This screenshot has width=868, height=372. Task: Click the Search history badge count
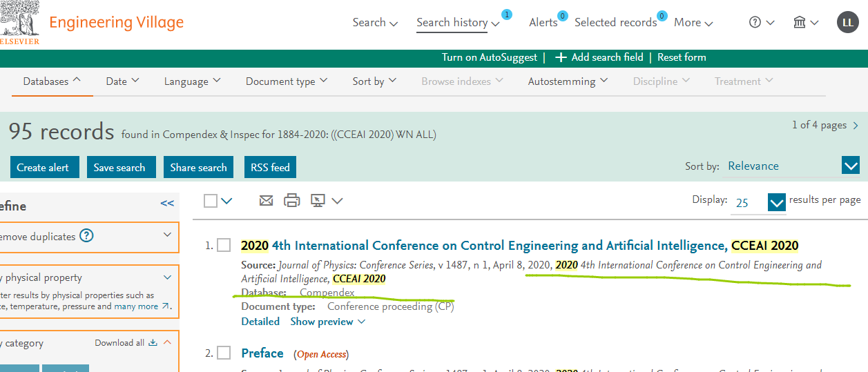click(x=507, y=14)
